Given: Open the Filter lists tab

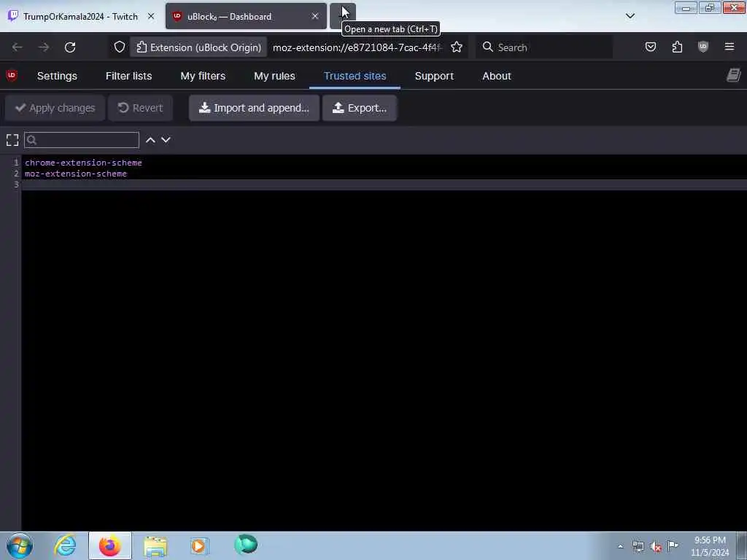Looking at the screenshot, I should [128, 76].
